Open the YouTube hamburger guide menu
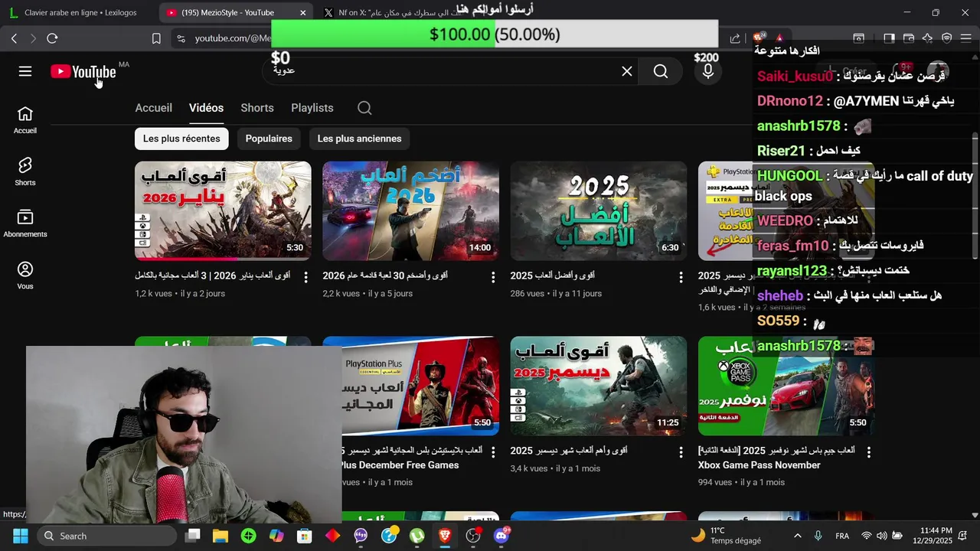 (25, 71)
